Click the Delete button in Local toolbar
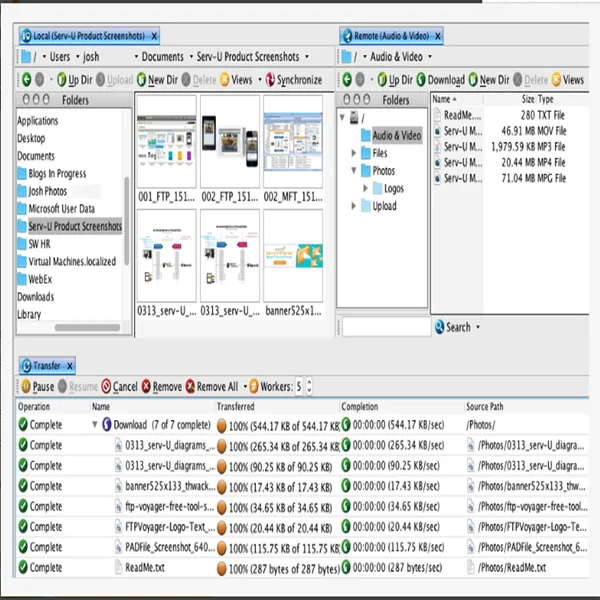Viewport: 600px width, 600px height. click(x=199, y=80)
